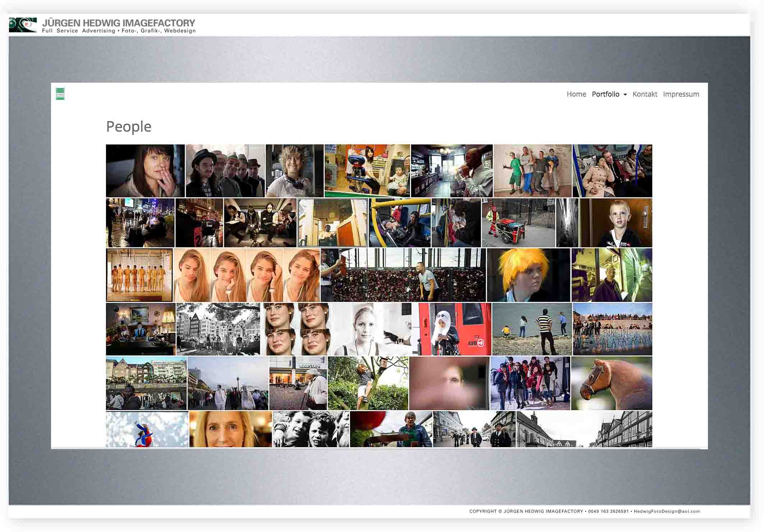The width and height of the screenshot is (764, 532).
Task: Open the horse head photo thumbnail
Action: point(611,383)
